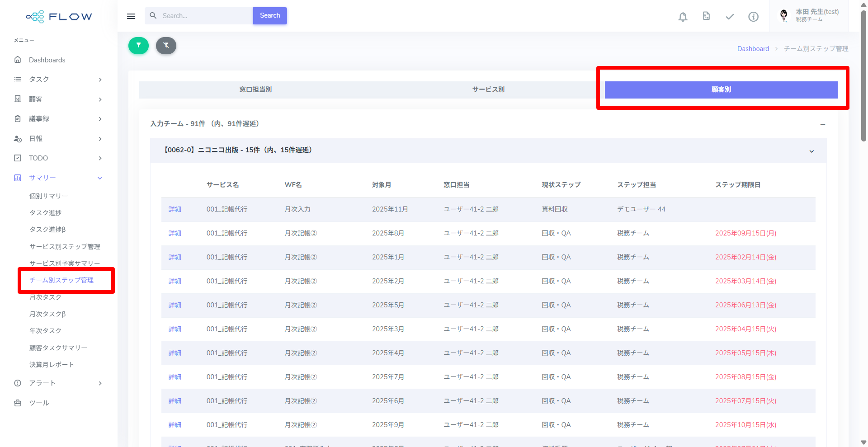The image size is (868, 447).
Task: Select the 顧客別 tab
Action: pos(721,89)
